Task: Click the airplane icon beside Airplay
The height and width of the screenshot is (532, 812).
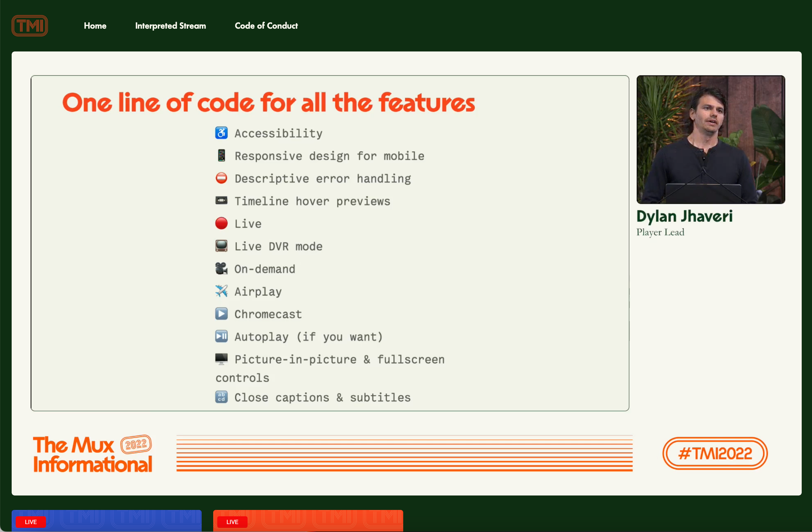Action: tap(221, 291)
